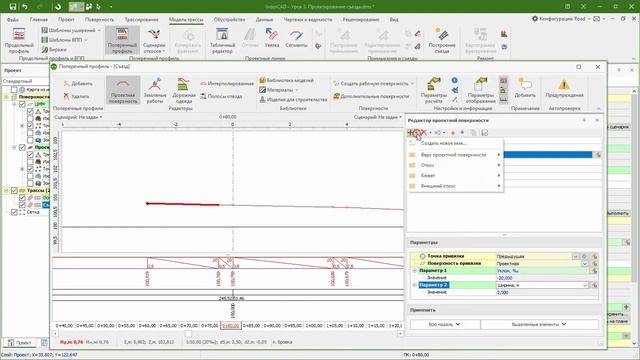Click the red record dot in surface editor toolbar
The image size is (640, 360).
click(453, 133)
